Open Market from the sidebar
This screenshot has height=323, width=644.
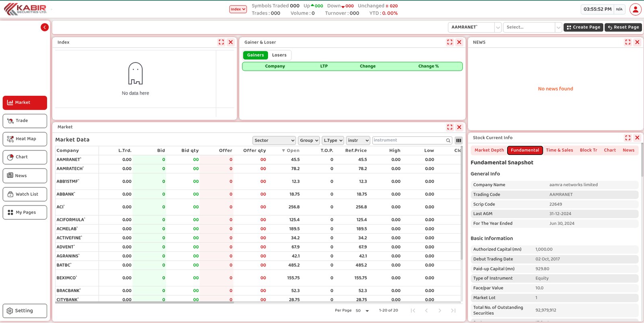(x=25, y=103)
